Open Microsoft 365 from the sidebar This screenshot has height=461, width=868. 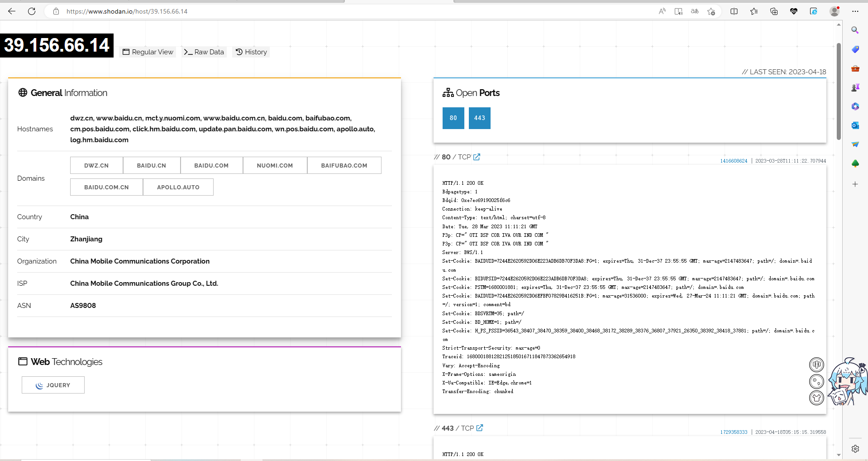click(855, 106)
